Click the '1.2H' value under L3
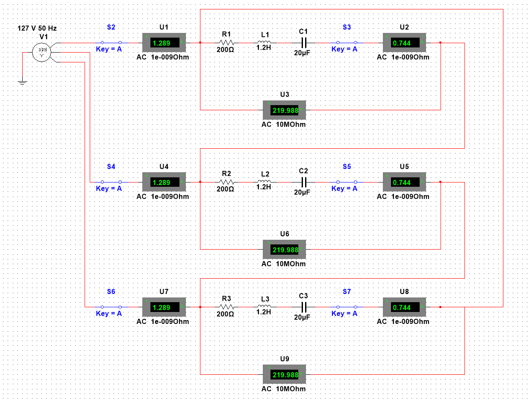 264,312
